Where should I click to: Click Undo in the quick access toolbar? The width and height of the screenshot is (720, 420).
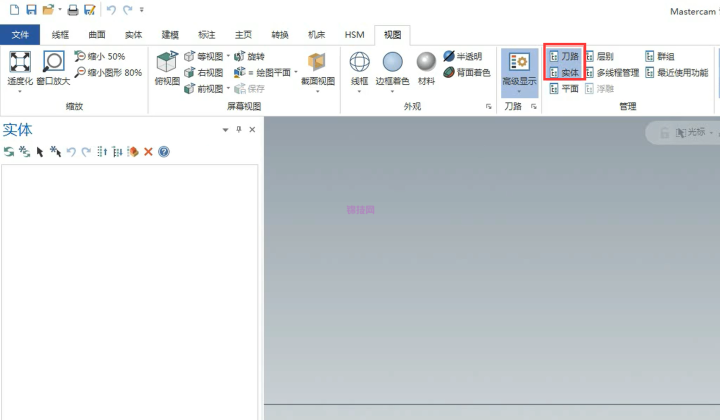pos(111,9)
